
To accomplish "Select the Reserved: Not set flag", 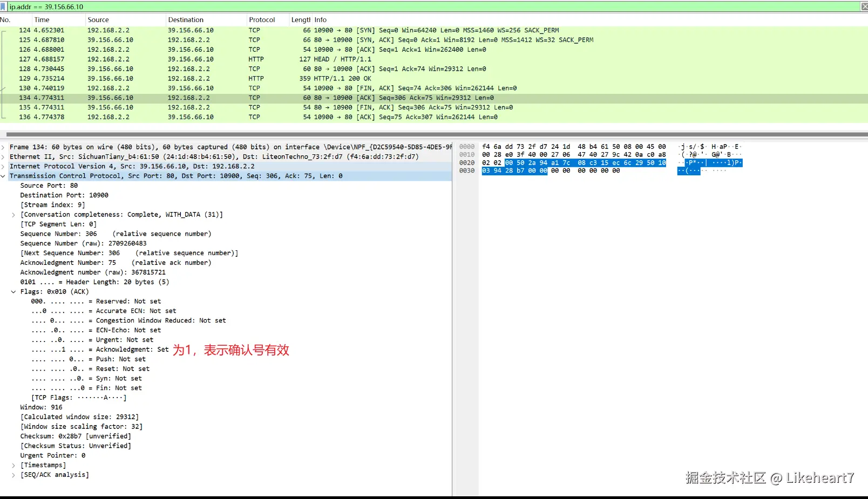I will click(96, 302).
